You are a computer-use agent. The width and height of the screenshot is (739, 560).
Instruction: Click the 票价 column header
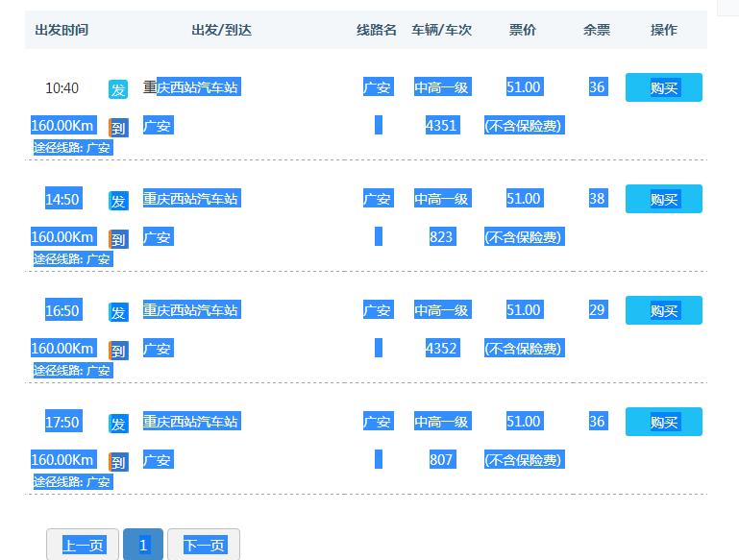click(x=523, y=30)
